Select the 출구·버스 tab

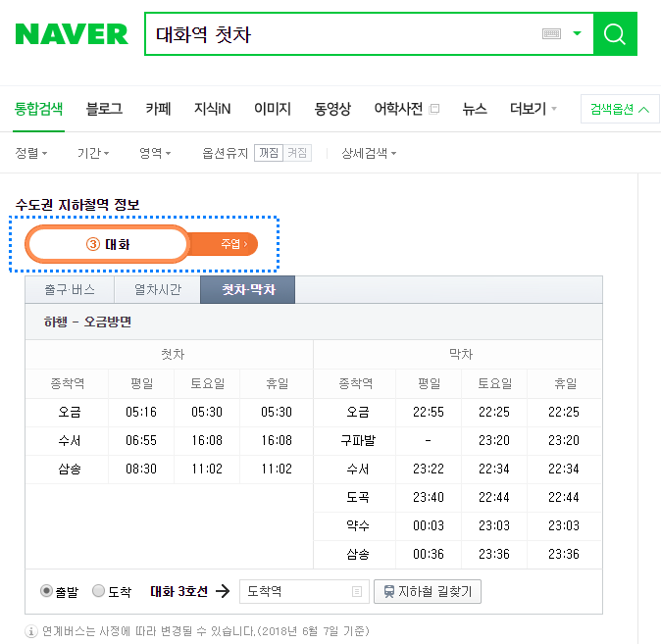[70, 289]
